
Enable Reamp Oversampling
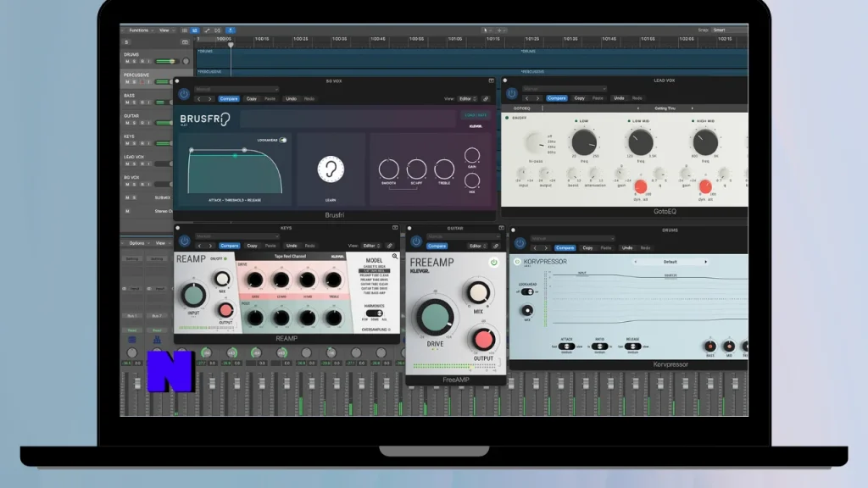389,330
